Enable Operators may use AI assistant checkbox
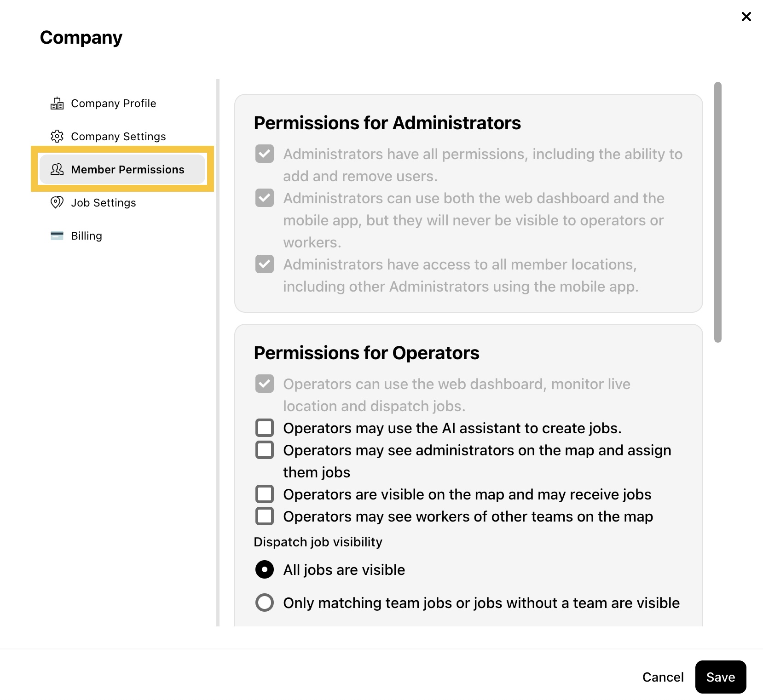 (265, 428)
